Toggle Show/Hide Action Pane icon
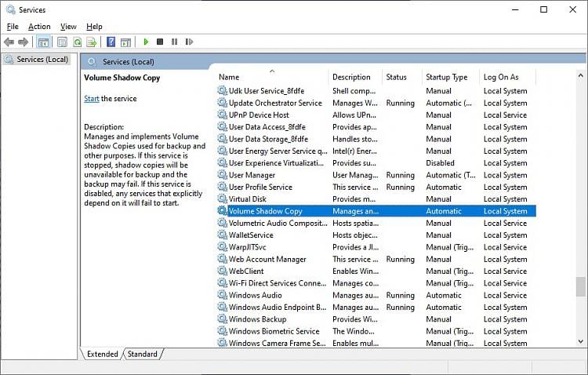Screen dimensions: 588x375 pos(125,42)
